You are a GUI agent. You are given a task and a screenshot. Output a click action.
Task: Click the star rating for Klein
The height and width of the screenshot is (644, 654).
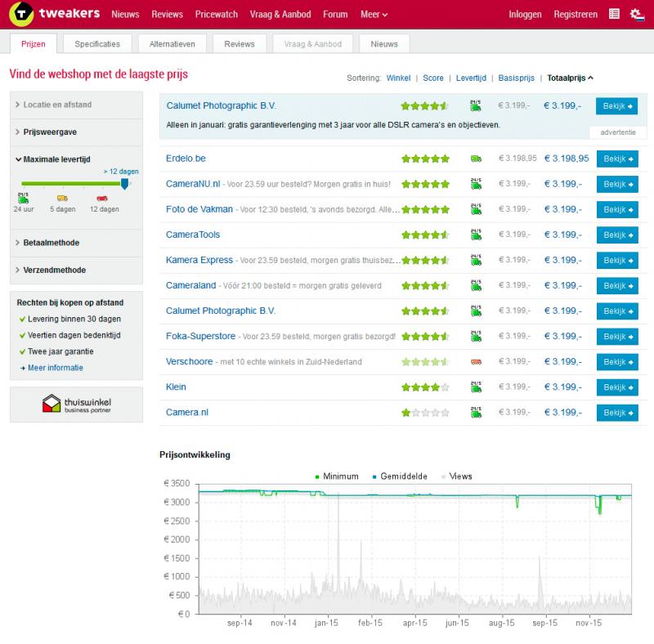tap(425, 387)
